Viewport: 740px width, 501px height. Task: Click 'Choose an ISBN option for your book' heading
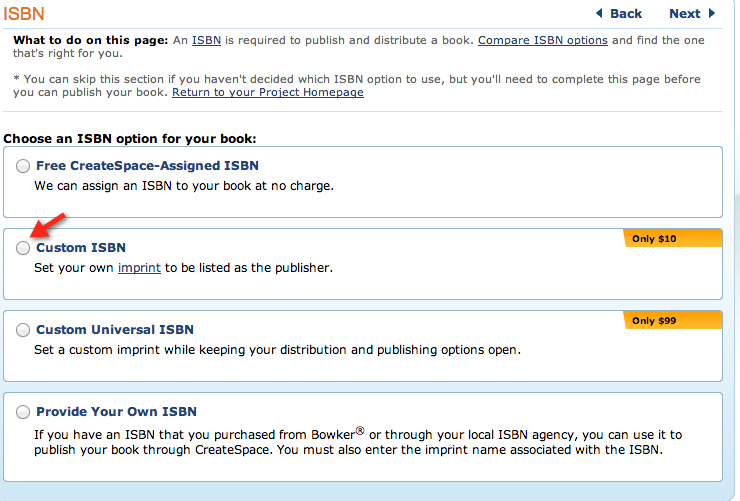[x=130, y=139]
